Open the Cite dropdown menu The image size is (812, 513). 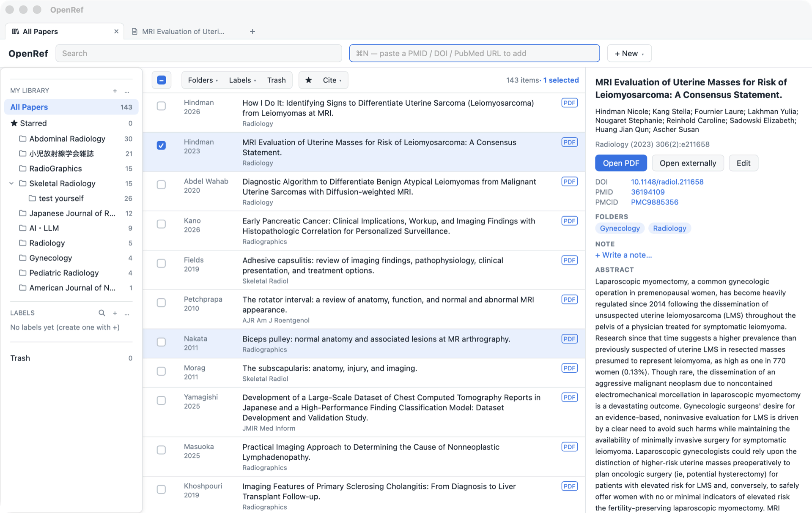tap(332, 80)
